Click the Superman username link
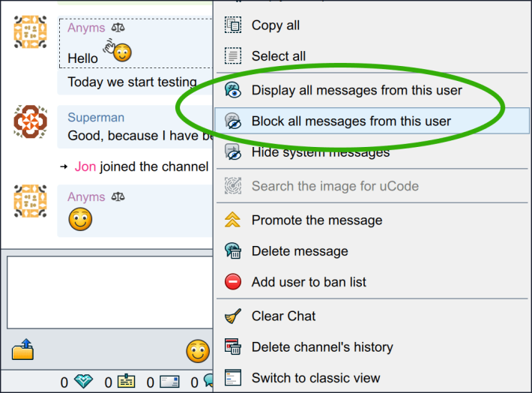This screenshot has height=393, width=532. point(96,117)
